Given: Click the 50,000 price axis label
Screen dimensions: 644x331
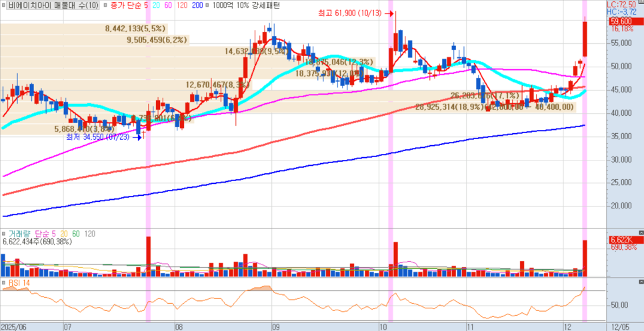Looking at the screenshot, I should pyautogui.click(x=621, y=67).
